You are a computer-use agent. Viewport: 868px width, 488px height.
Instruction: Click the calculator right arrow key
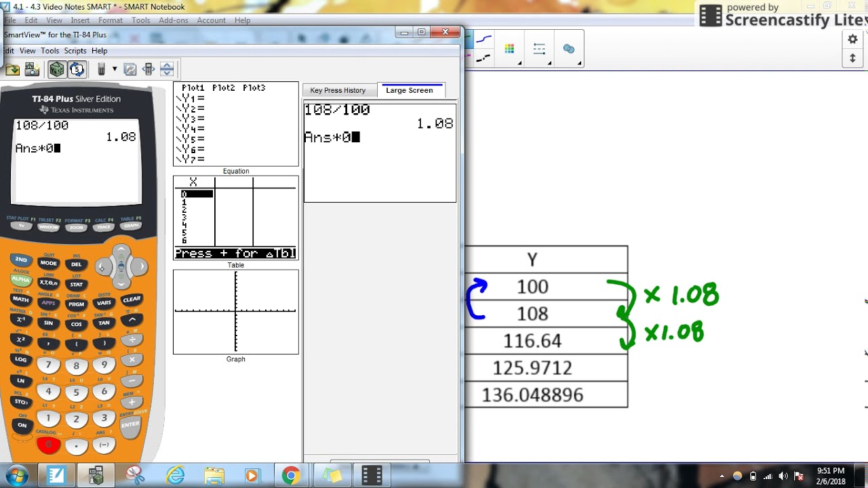(141, 266)
